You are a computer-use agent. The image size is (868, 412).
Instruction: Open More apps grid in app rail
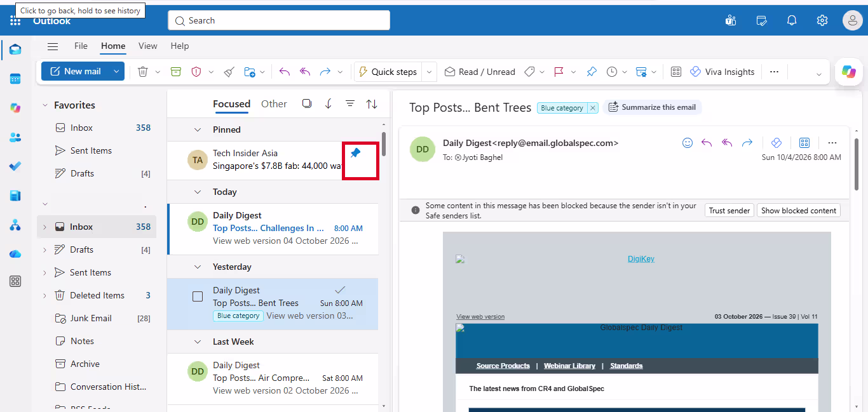click(x=15, y=281)
